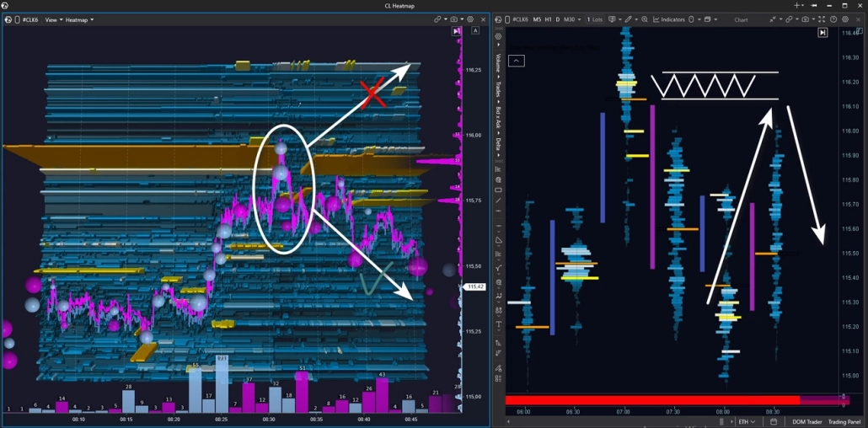868x428 pixels.
Task: Switch to the DOM Trader tab
Action: pyautogui.click(x=806, y=422)
